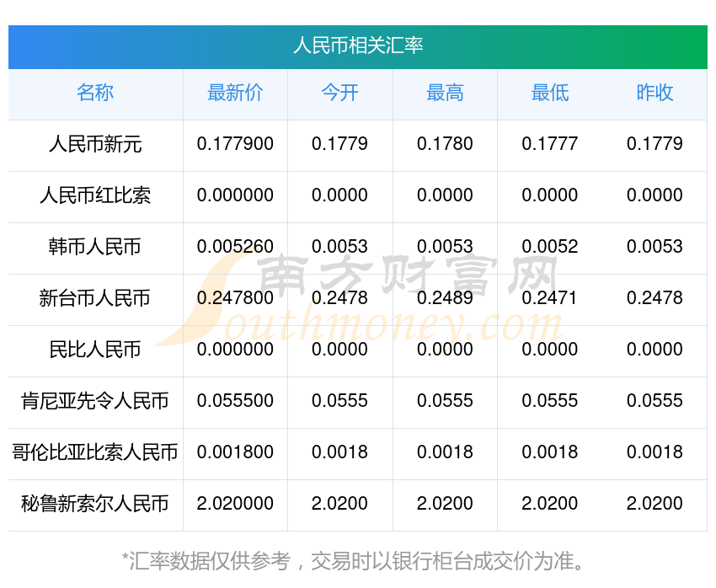
Task: Open the 人民币新元 row name
Action: (95, 144)
